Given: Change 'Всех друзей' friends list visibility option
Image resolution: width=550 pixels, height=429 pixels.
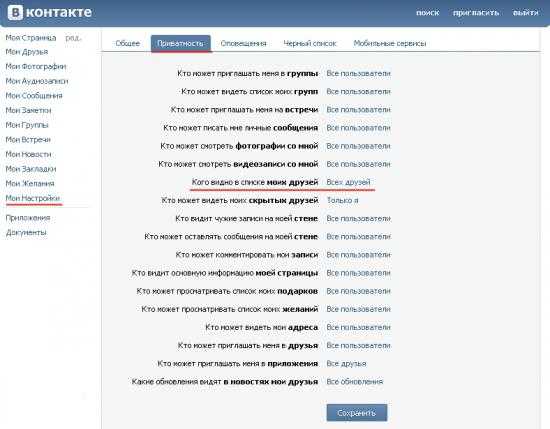Looking at the screenshot, I should [348, 182].
